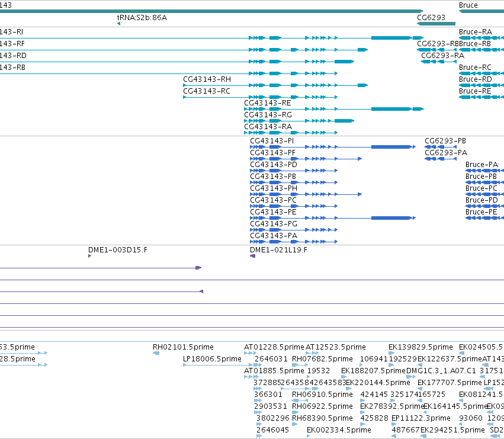
Task: Select the EK002334.5prime EST label
Action: pos(339,430)
